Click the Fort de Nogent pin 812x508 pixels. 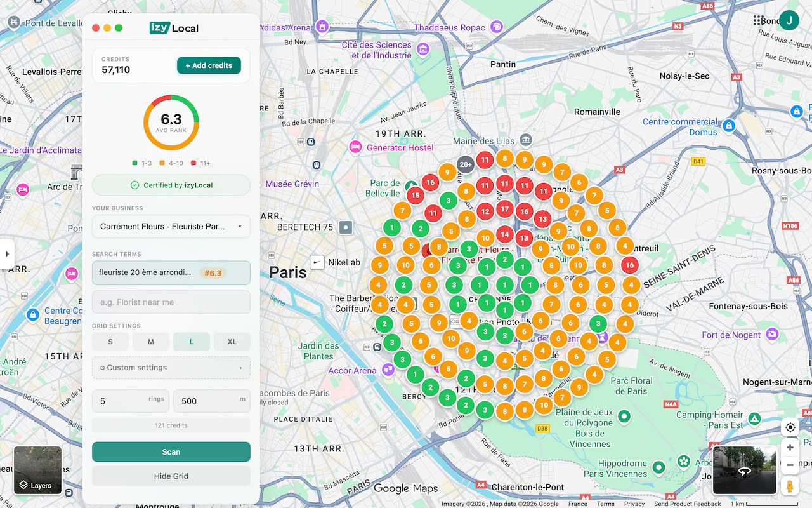772,333
